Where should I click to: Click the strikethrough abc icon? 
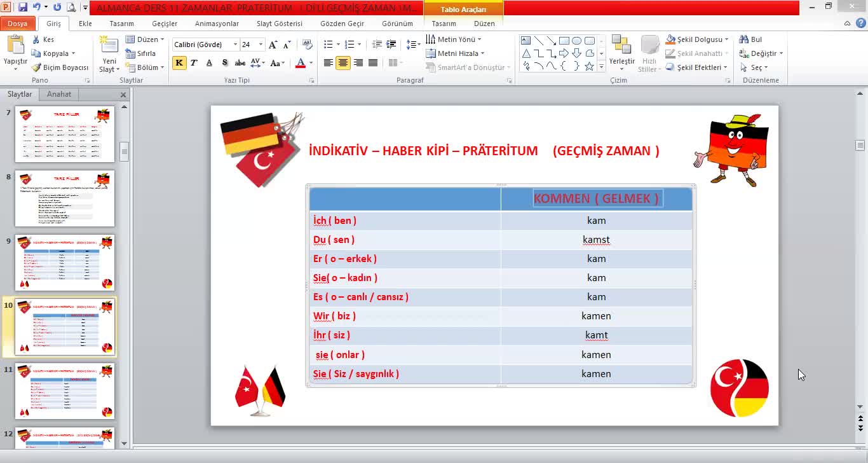pyautogui.click(x=240, y=63)
